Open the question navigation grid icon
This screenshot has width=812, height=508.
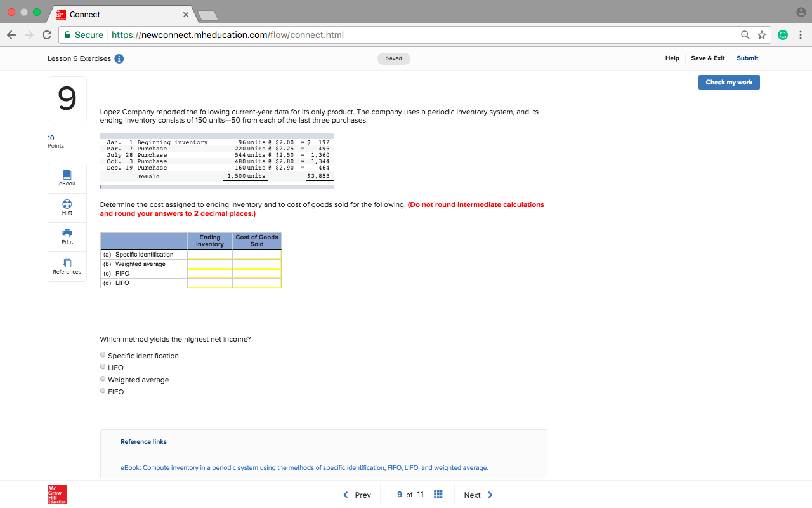pyautogui.click(x=438, y=494)
